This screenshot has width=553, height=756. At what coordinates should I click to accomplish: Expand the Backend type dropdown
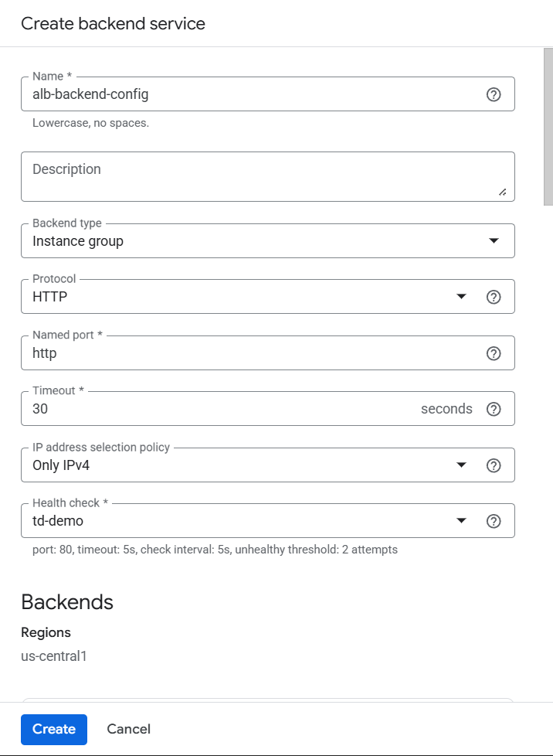[267, 241]
